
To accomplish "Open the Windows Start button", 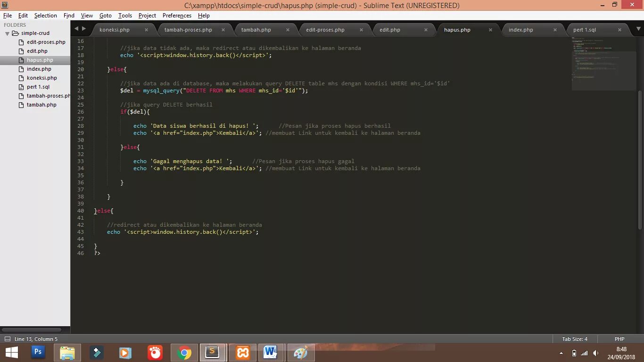I will (11, 353).
